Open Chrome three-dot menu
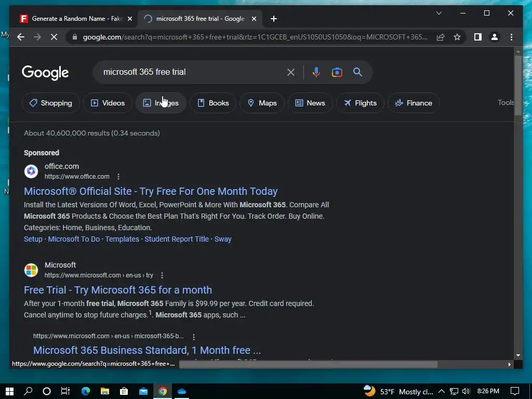Viewport: 532px width, 399px height. (x=511, y=37)
